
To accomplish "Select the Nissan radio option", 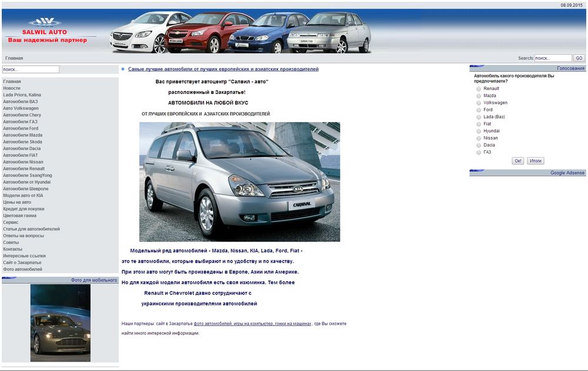I will tap(479, 138).
